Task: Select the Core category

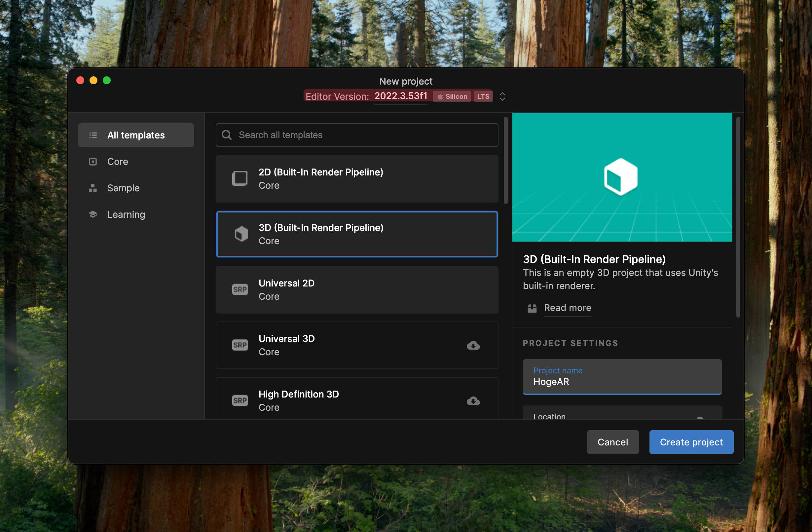Action: 118,162
